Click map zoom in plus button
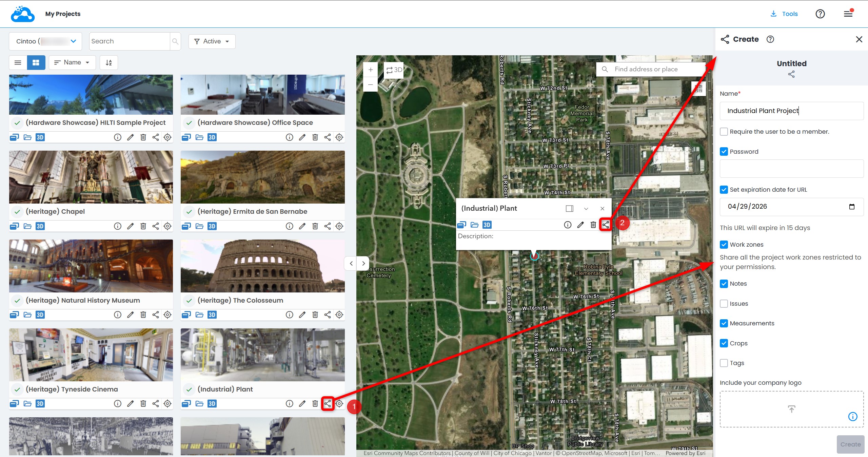 tap(371, 70)
